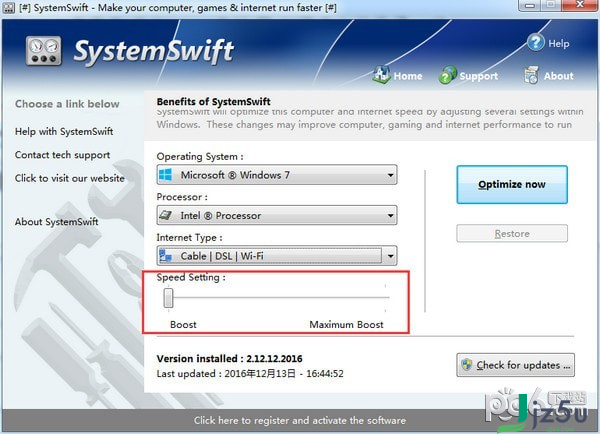Click the Speed Setting label
The image size is (600, 434).
click(x=191, y=277)
